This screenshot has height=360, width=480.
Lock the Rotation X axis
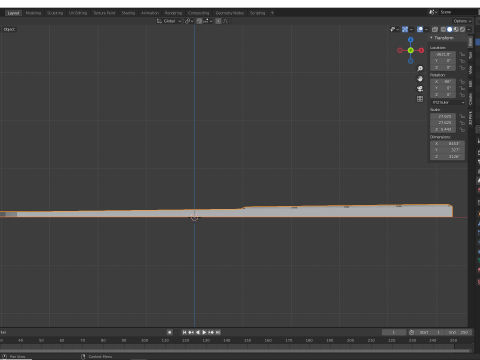click(462, 82)
